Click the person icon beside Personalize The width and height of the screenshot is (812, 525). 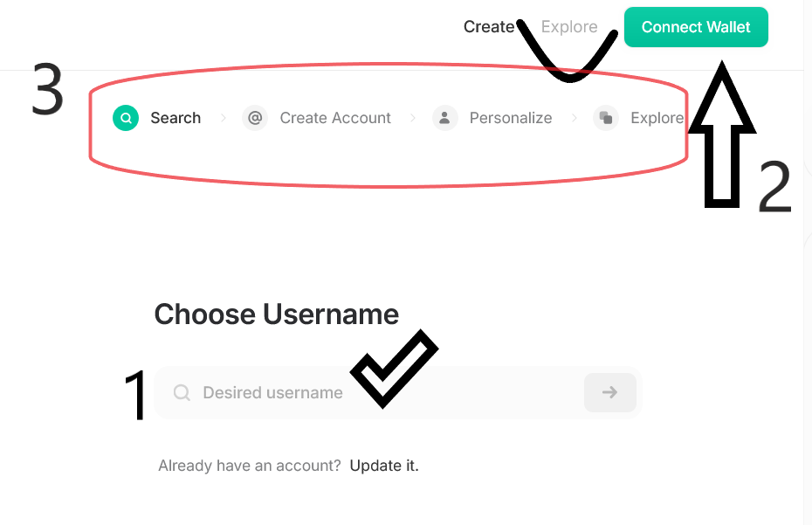pyautogui.click(x=444, y=118)
